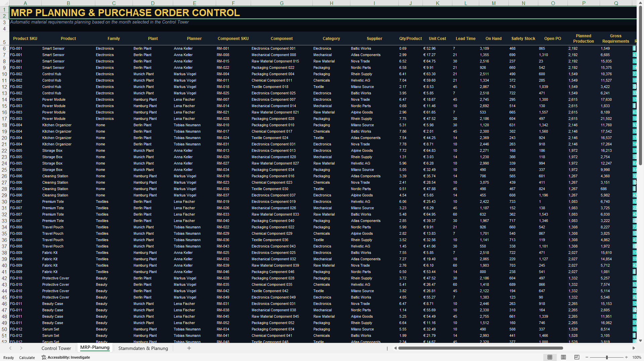Select the subtitle about Automatic material requirements planning
Viewport: 644px width, 361px height.
(x=99, y=22)
